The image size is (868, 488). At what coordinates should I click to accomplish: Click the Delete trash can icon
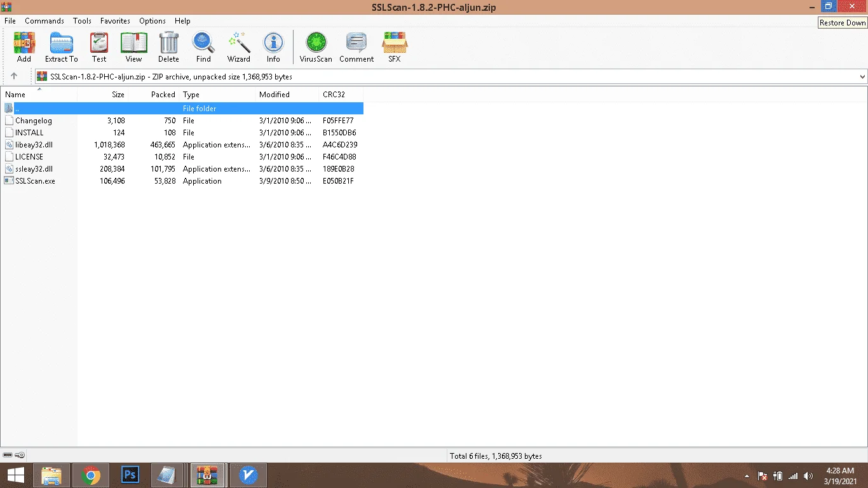(x=168, y=48)
